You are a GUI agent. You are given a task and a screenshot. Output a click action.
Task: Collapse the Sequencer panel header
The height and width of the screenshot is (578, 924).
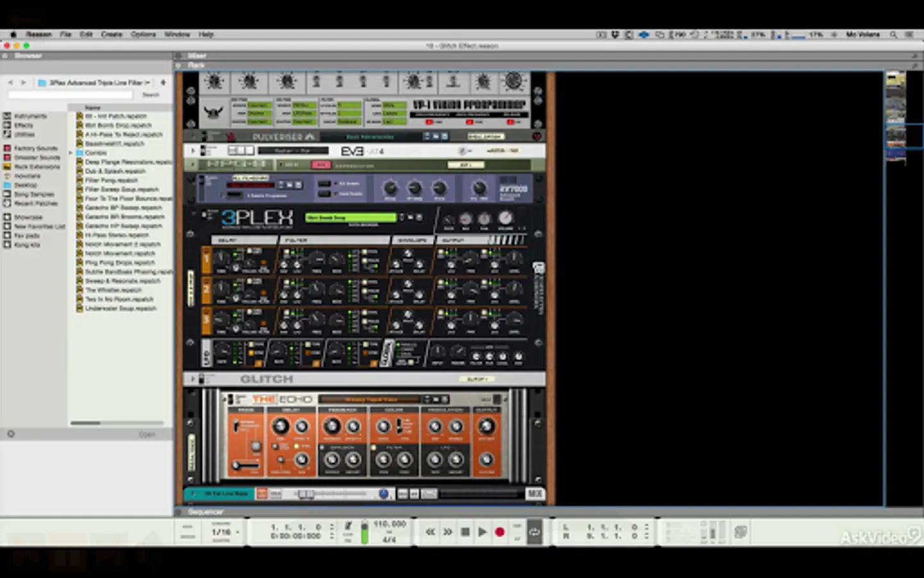(178, 512)
